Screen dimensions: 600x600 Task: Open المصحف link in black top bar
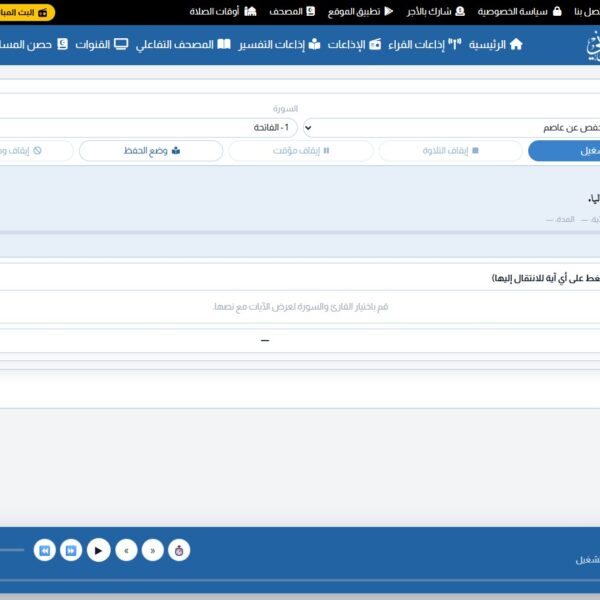[292, 11]
